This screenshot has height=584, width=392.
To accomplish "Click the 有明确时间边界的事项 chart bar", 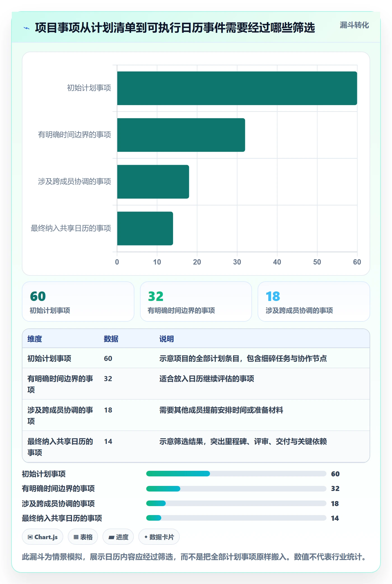I will click(181, 135).
